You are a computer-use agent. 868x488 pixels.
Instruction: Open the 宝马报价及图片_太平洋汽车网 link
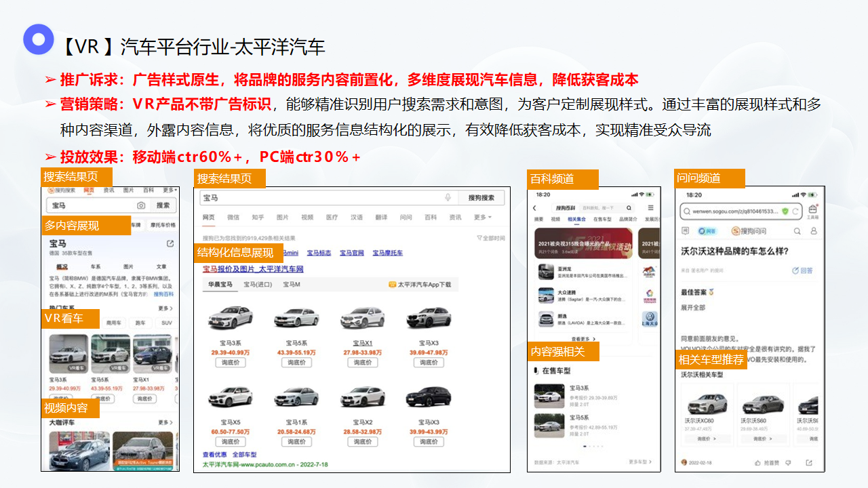point(253,269)
